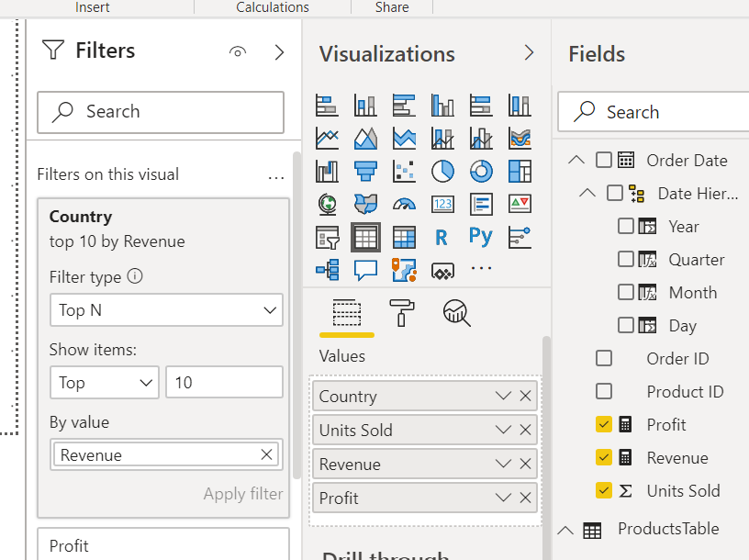The width and height of the screenshot is (749, 560).
Task: Insert a Python visual
Action: (x=481, y=237)
